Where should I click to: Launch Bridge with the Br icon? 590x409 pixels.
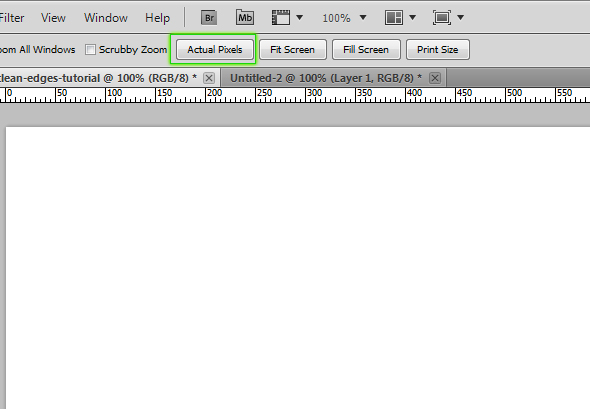(209, 18)
